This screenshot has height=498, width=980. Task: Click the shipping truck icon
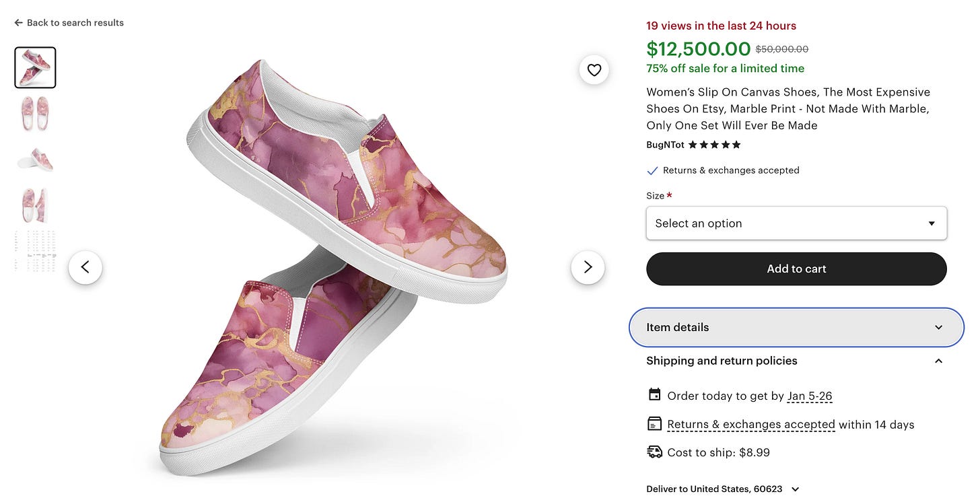[654, 452]
